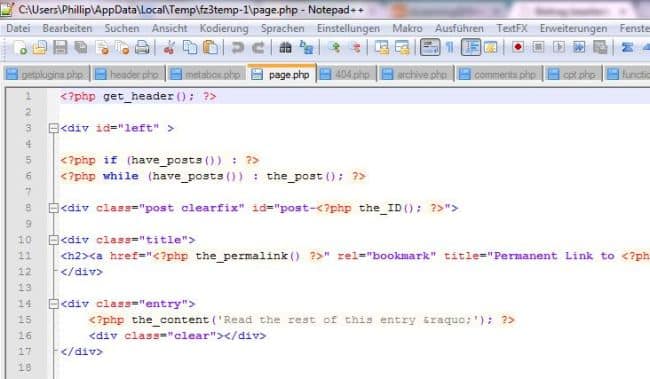Toggle word wrap toolbar button
This screenshot has height=379, width=650.
(x=429, y=47)
